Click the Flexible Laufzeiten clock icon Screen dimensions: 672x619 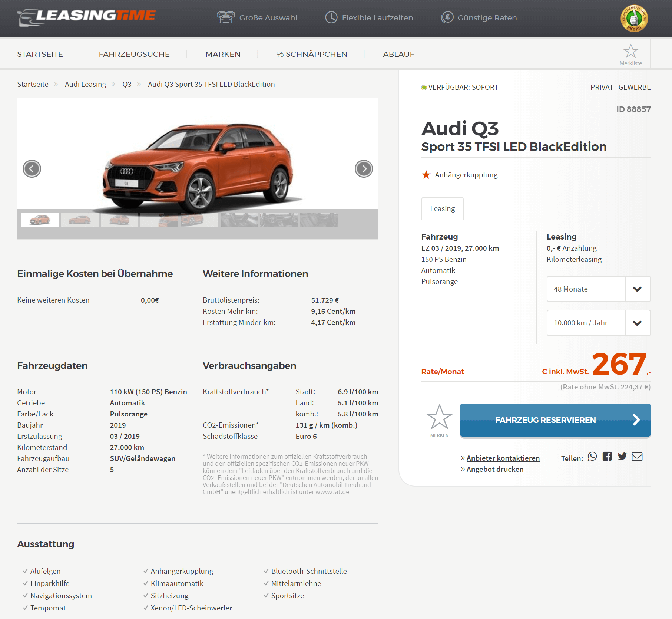coord(331,17)
